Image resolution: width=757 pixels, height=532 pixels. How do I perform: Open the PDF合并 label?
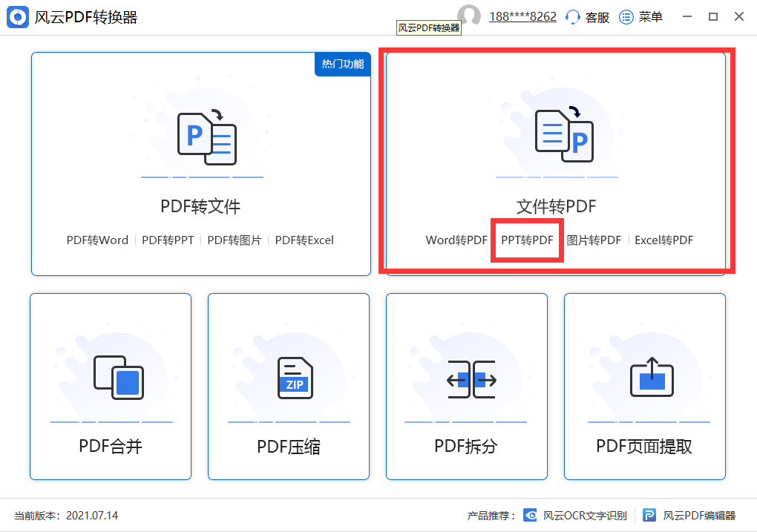[x=111, y=446]
